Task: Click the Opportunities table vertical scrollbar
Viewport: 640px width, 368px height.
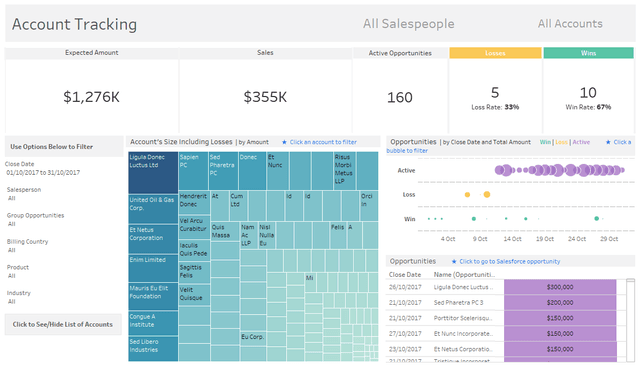Action: click(631, 320)
